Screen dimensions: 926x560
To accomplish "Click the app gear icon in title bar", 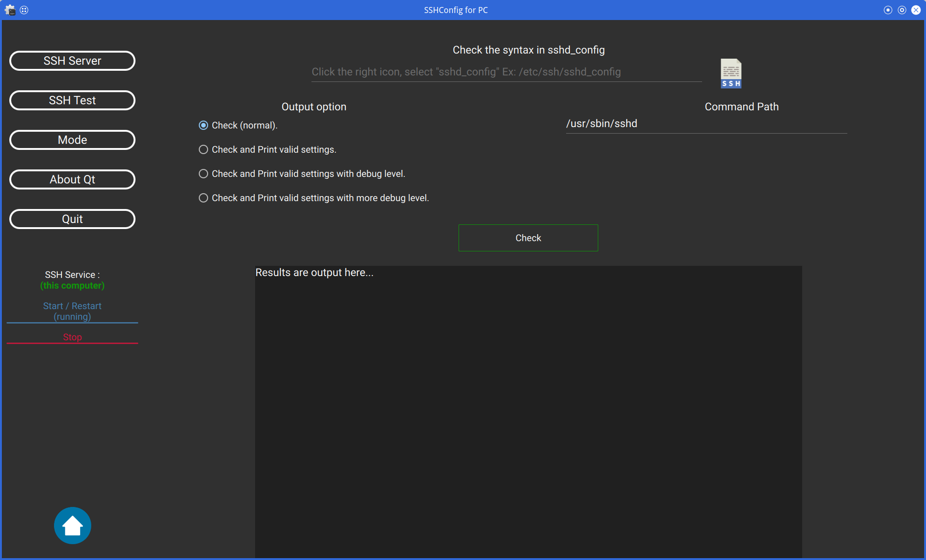I will (x=10, y=10).
